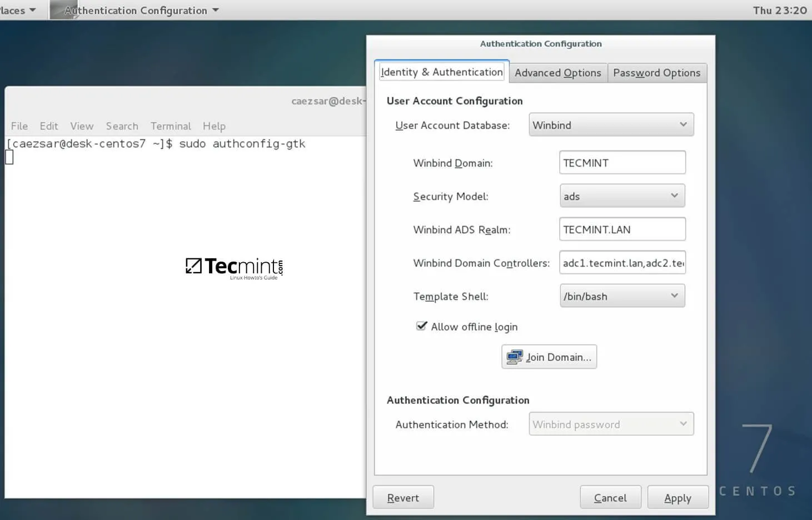Click the Revert button
This screenshot has width=812, height=520.
coord(403,498)
